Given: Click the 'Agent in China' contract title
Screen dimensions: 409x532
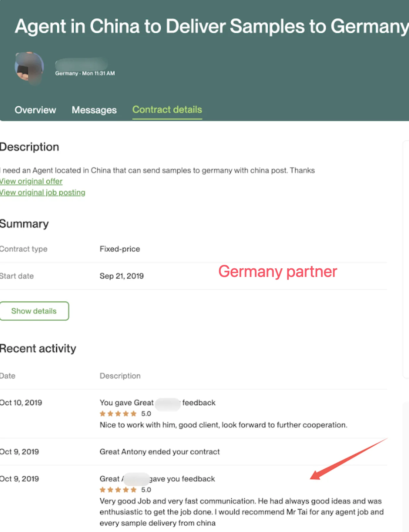Looking at the screenshot, I should (211, 27).
